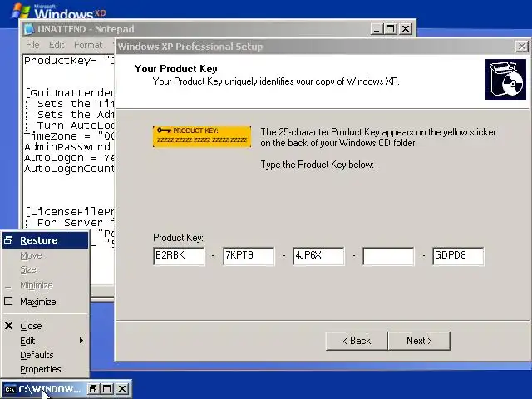
Task: Maximize the minimized C:\WINDOW... command window
Action: (107, 389)
